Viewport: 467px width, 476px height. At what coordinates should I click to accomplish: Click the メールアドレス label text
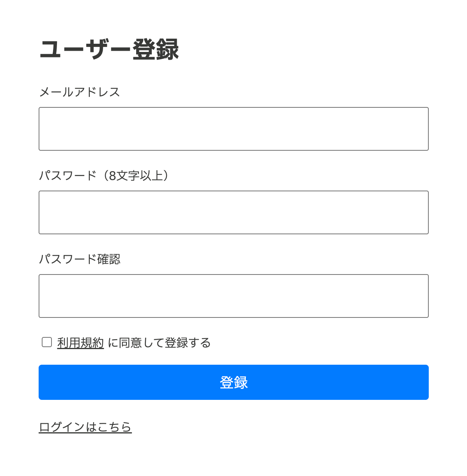(x=80, y=92)
